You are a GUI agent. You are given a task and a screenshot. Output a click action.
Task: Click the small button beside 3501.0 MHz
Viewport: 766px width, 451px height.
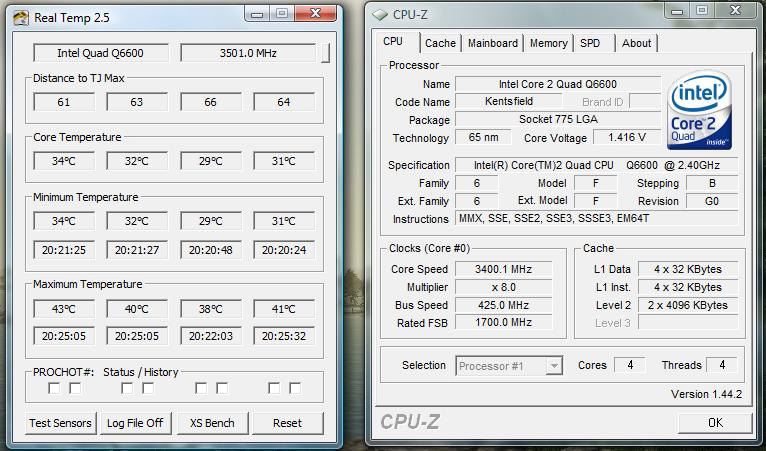click(x=325, y=53)
